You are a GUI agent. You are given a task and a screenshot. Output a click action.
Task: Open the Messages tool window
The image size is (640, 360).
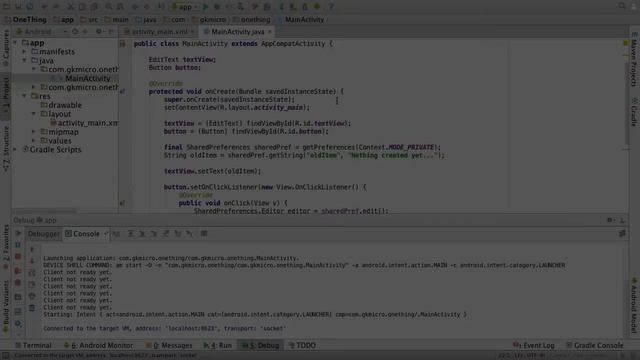click(169, 345)
